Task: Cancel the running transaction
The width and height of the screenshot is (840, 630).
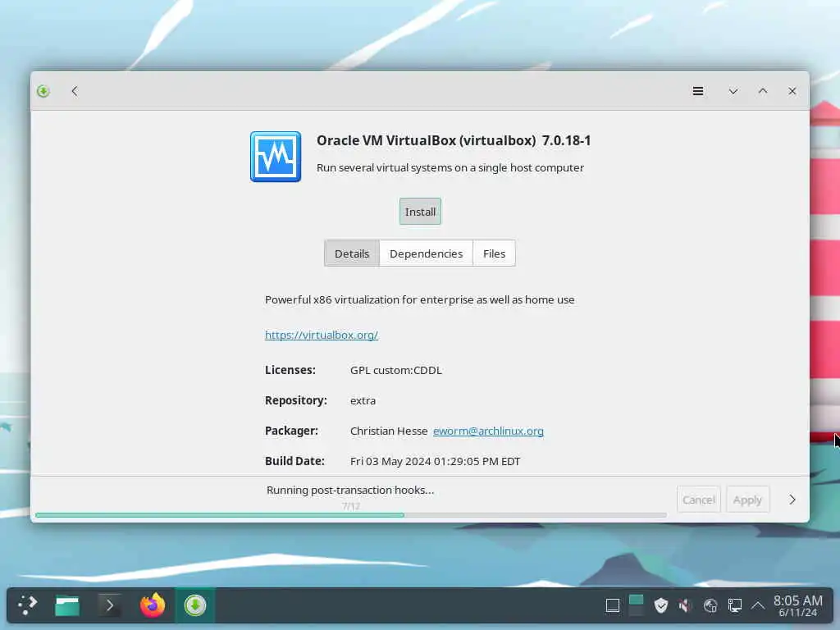Action: point(699,500)
